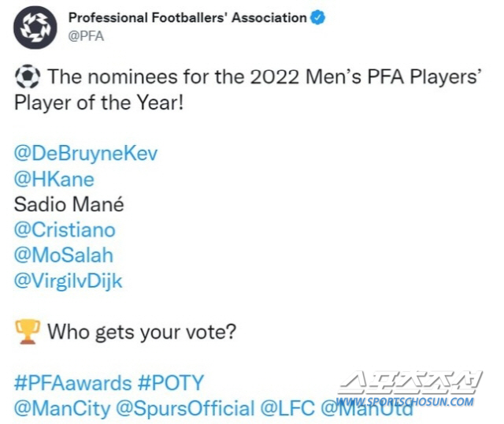Open the @HKane mention
Screen dimensions: 504x424
coord(54,179)
